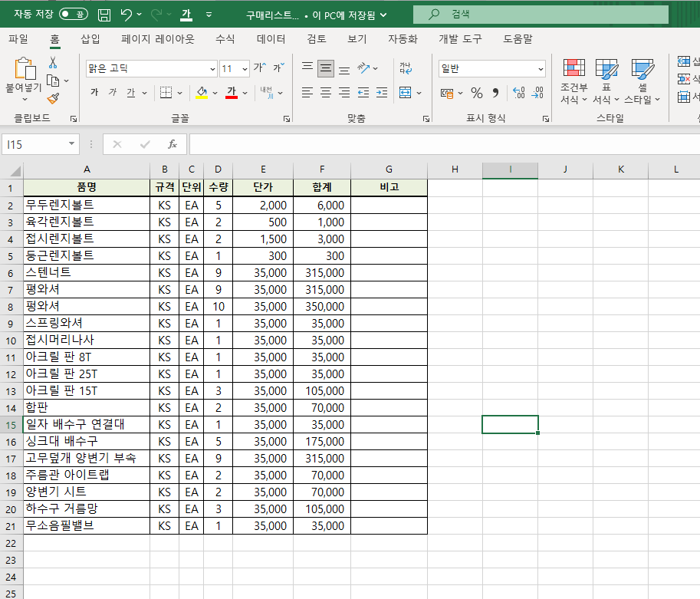Image resolution: width=700 pixels, height=599 pixels.
Task: Open the font size dropdown showing 11
Action: point(245,69)
